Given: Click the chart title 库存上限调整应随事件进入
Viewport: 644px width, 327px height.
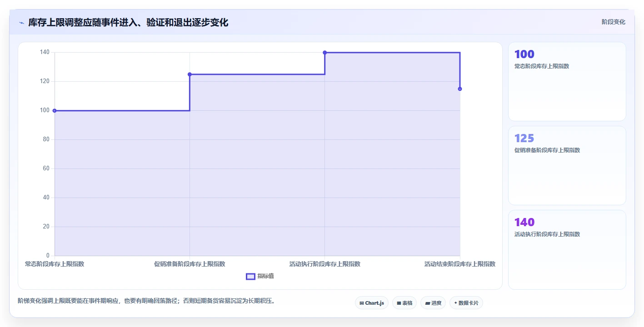Looking at the screenshot, I should [128, 22].
